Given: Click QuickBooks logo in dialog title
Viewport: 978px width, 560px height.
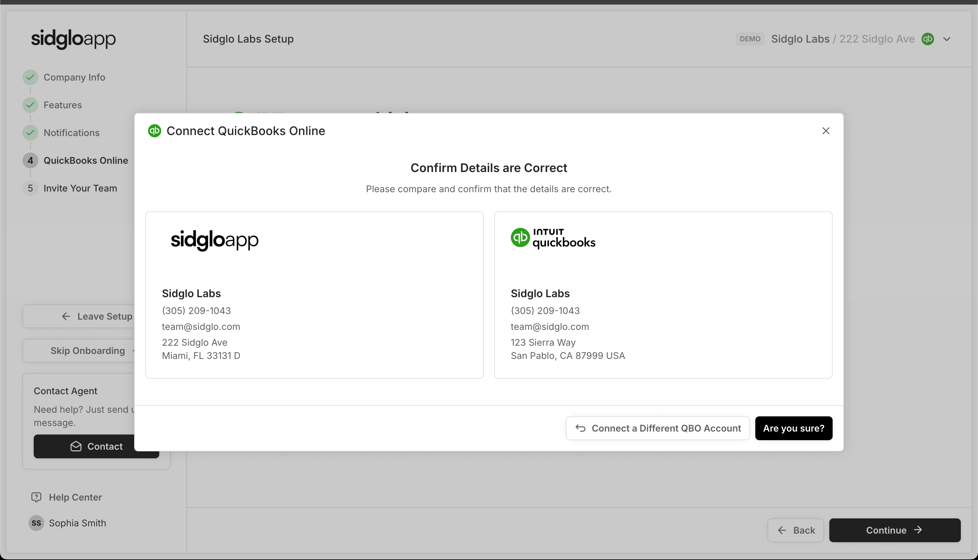Looking at the screenshot, I should (154, 131).
